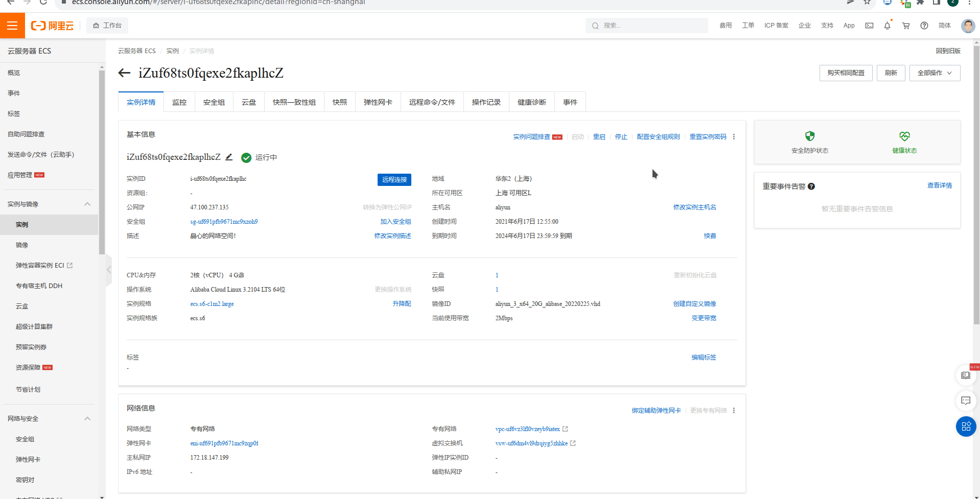Open the help question mark icon
The image size is (980, 499).
coord(924,26)
